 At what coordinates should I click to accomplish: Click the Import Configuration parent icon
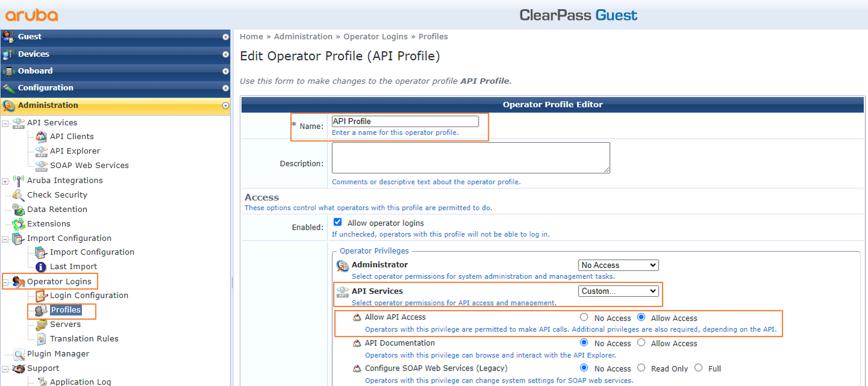click(19, 238)
